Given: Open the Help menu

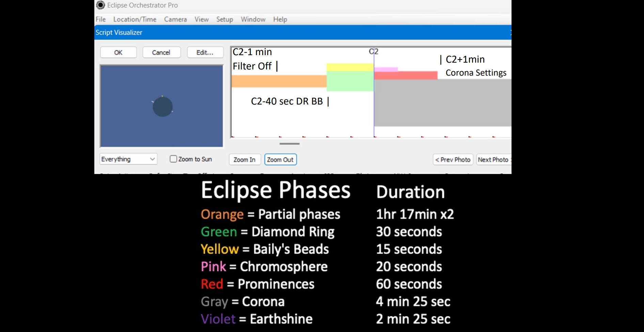Looking at the screenshot, I should click(280, 19).
